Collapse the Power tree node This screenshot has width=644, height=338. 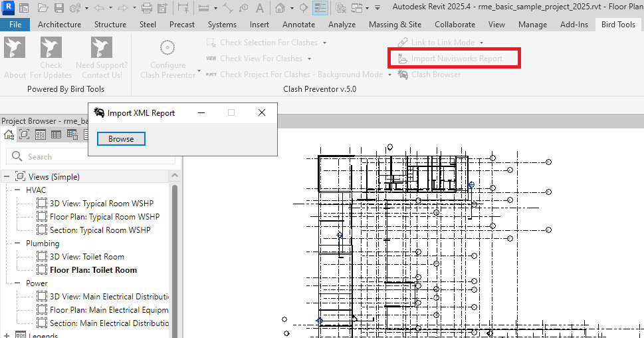click(x=17, y=283)
